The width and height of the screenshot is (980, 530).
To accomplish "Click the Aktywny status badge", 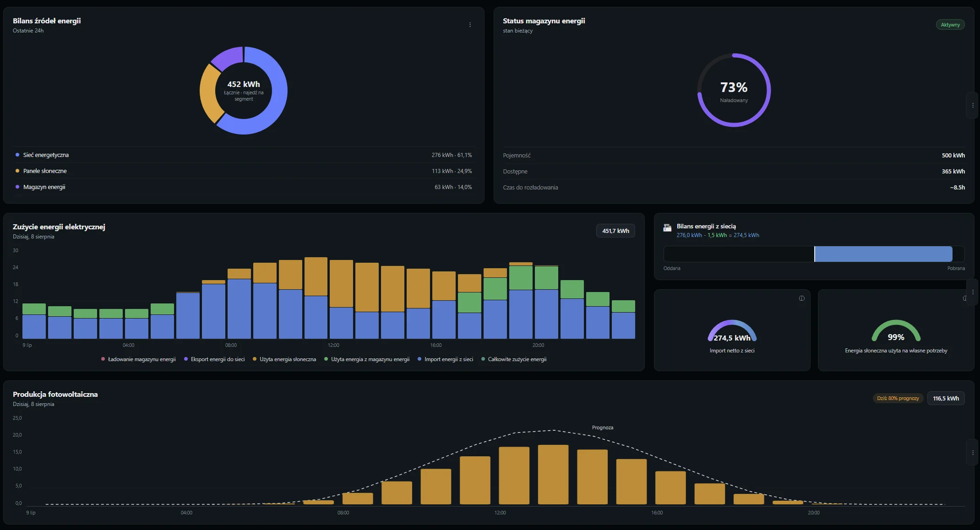I will [x=950, y=25].
